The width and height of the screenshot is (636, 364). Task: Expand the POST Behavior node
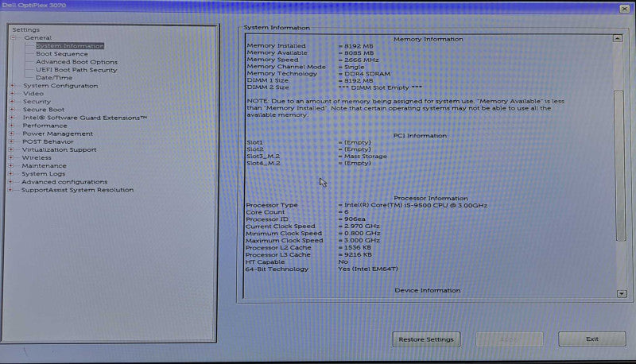11,141
